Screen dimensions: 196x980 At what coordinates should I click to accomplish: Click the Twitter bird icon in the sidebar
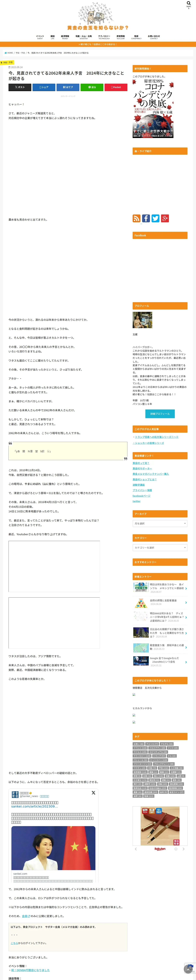pyautogui.click(x=155, y=218)
